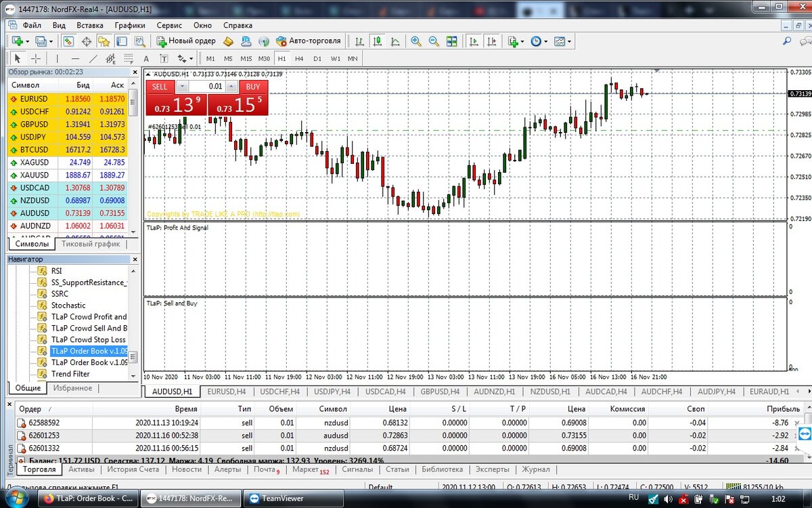The width and height of the screenshot is (812, 508).
Task: Open the Сервис menu
Action: click(x=169, y=25)
